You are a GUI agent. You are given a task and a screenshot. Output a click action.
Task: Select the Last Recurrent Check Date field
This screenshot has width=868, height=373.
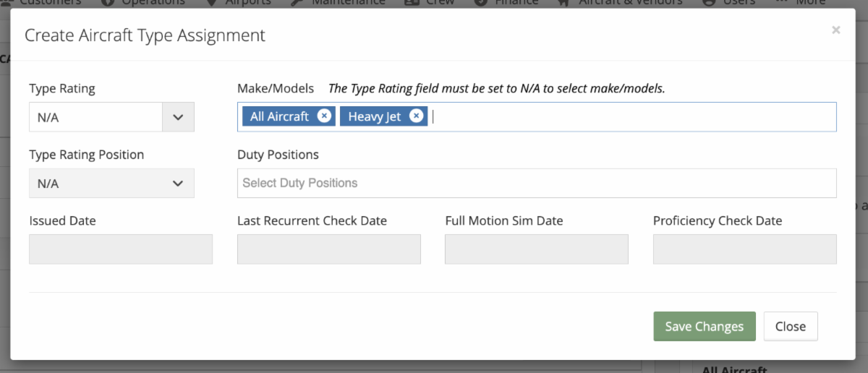click(329, 249)
